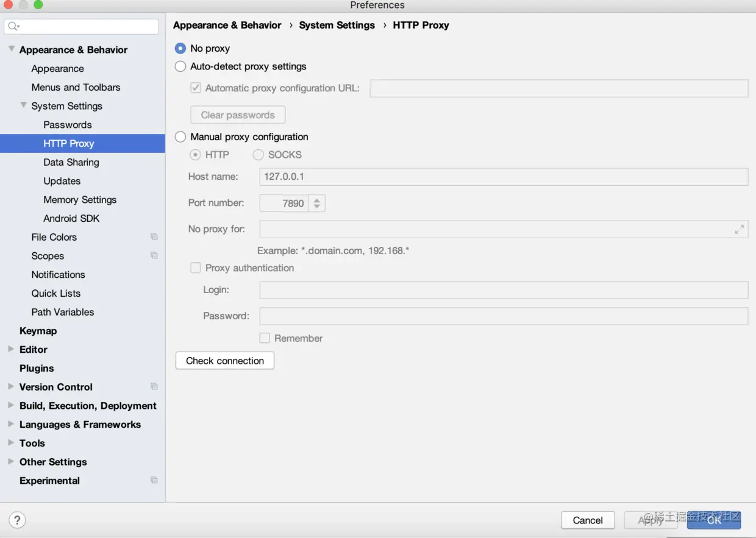Click the Cancel button

(588, 520)
